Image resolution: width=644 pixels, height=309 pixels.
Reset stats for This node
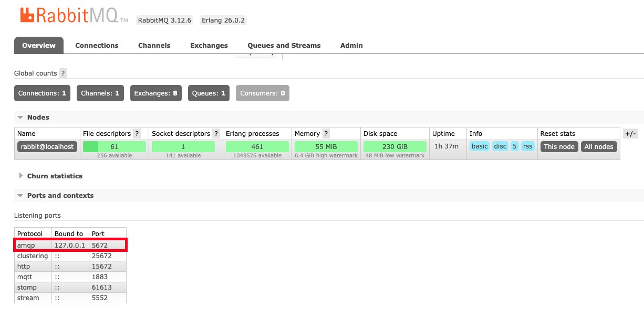pos(559,147)
